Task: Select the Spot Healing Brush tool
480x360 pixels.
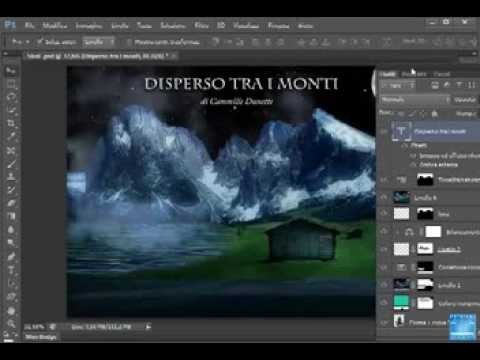Action: pyautogui.click(x=11, y=150)
